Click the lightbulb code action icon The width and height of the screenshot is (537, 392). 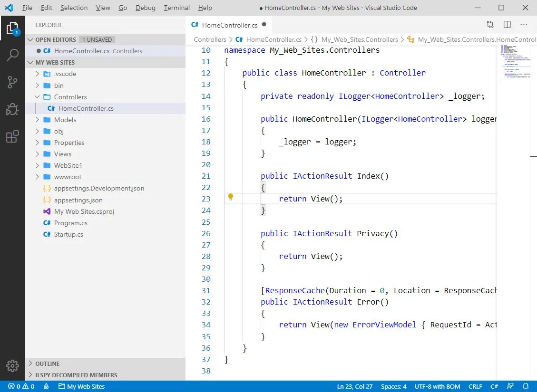(231, 197)
